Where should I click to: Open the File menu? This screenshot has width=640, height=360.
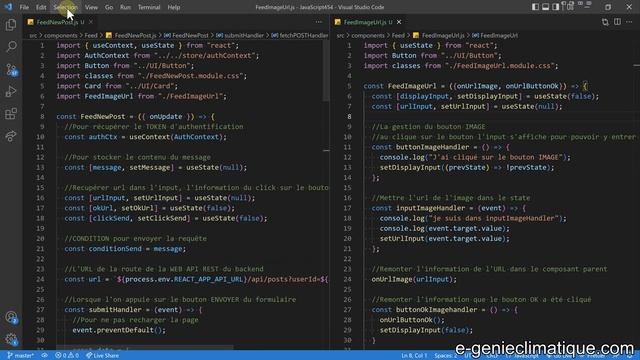[24, 7]
